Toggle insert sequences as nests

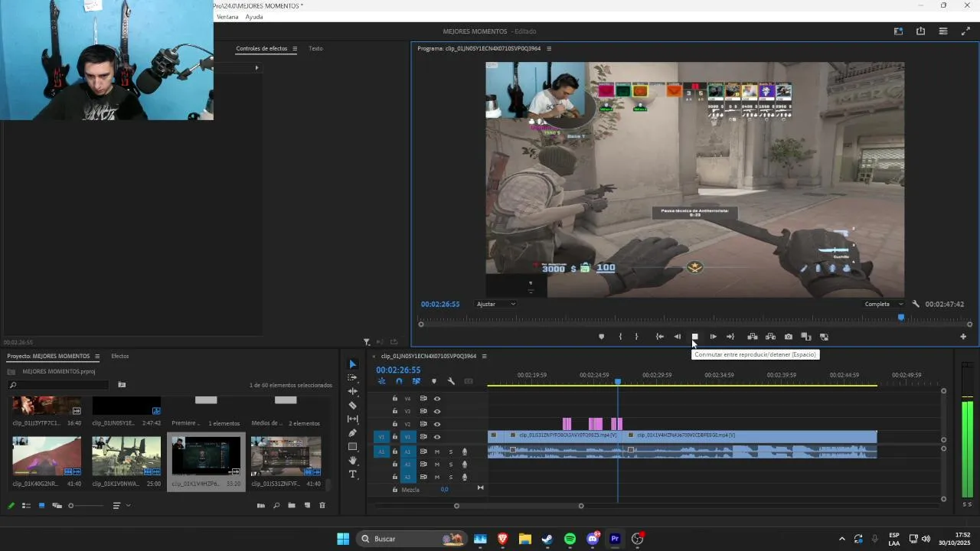381,381
